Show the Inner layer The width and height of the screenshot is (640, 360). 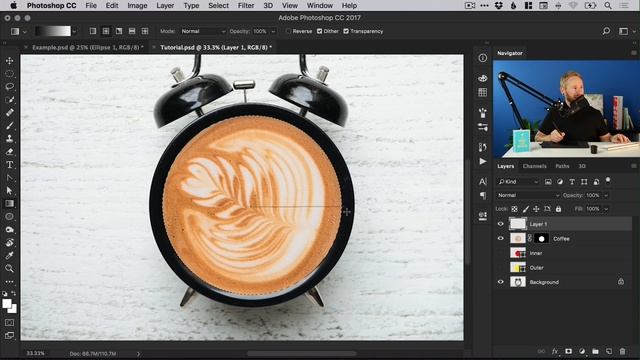click(x=501, y=253)
